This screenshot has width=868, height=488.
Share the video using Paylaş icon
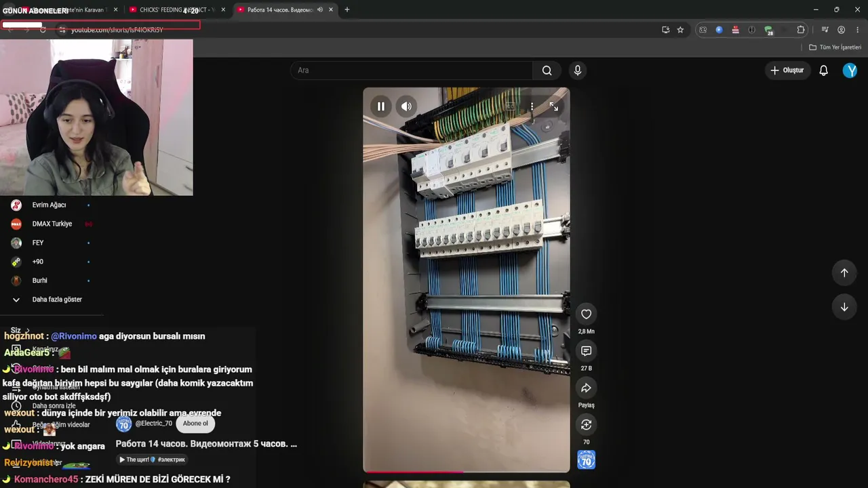click(586, 388)
